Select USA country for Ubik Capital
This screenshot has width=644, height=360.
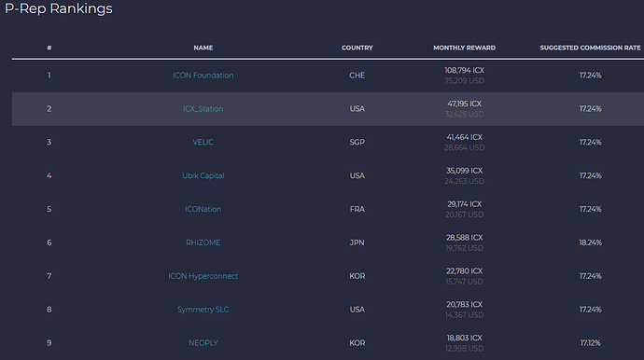pyautogui.click(x=357, y=175)
